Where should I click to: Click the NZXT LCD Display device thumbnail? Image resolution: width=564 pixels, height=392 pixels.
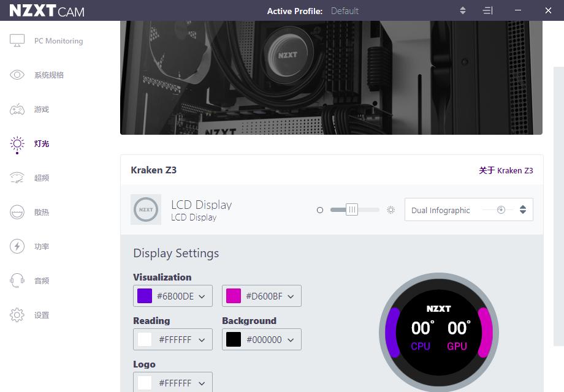[146, 209]
